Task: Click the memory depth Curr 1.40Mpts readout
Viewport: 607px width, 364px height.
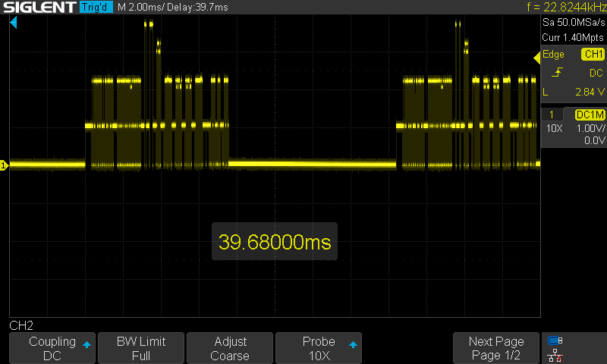Action: (573, 37)
